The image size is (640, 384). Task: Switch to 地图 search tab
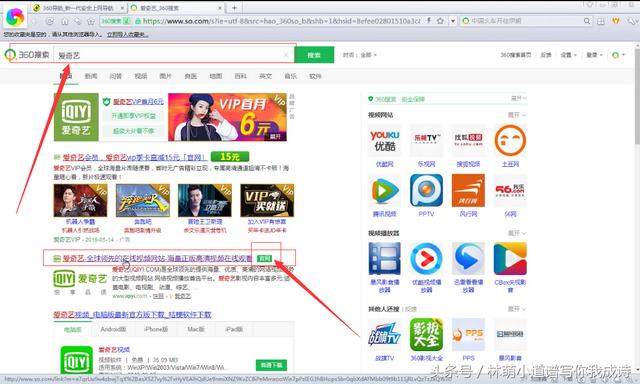click(x=216, y=76)
